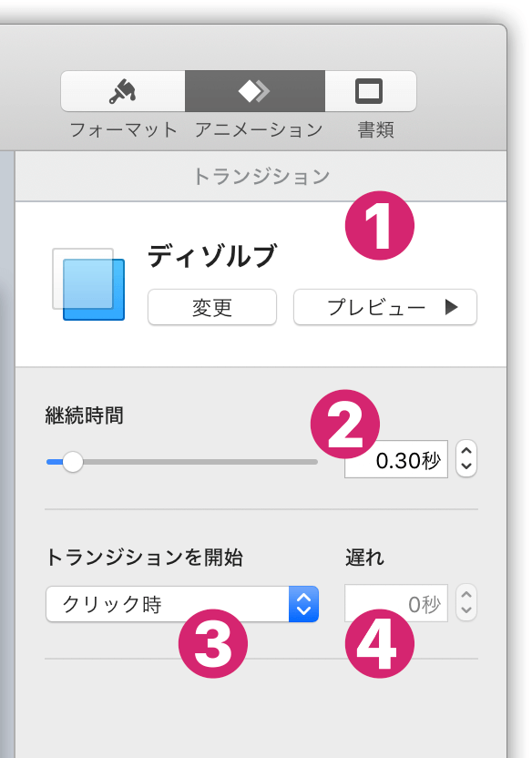532x758 pixels.
Task: Click the 遅れ delay field showing 0秒
Action: coord(396,603)
